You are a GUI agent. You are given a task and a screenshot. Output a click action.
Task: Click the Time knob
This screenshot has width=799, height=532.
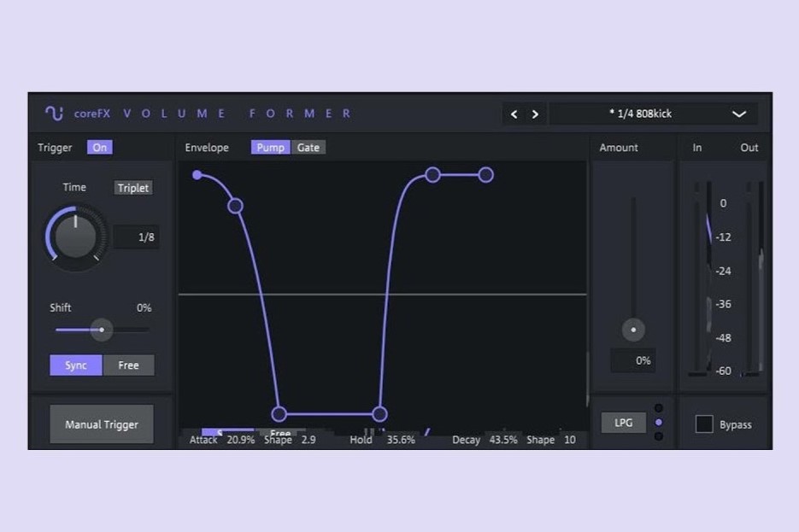(x=75, y=237)
